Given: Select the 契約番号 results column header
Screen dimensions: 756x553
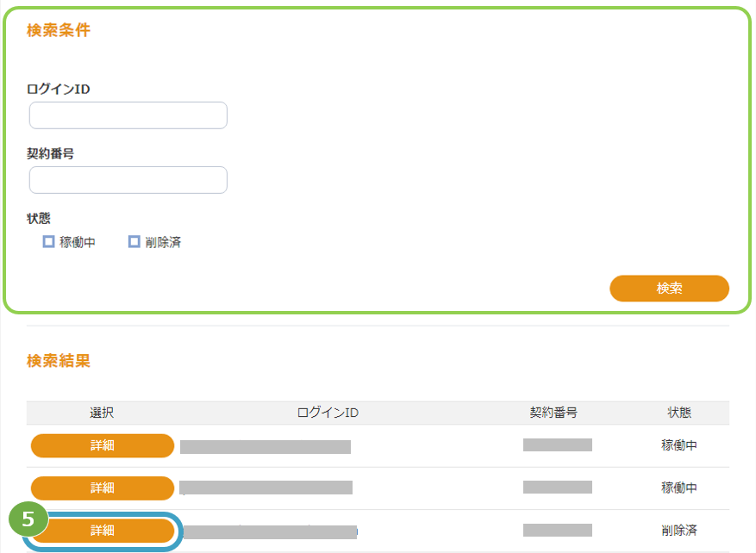Looking at the screenshot, I should click(x=553, y=413).
